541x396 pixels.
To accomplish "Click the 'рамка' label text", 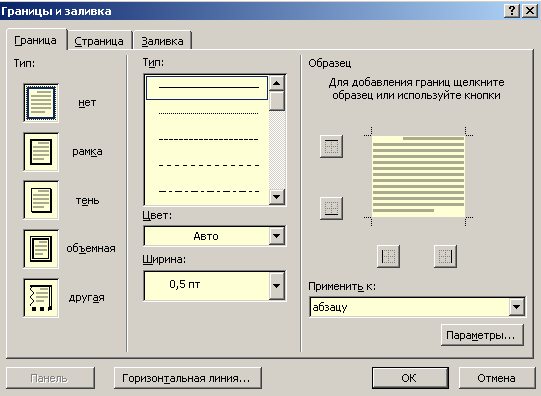I will coord(87,152).
